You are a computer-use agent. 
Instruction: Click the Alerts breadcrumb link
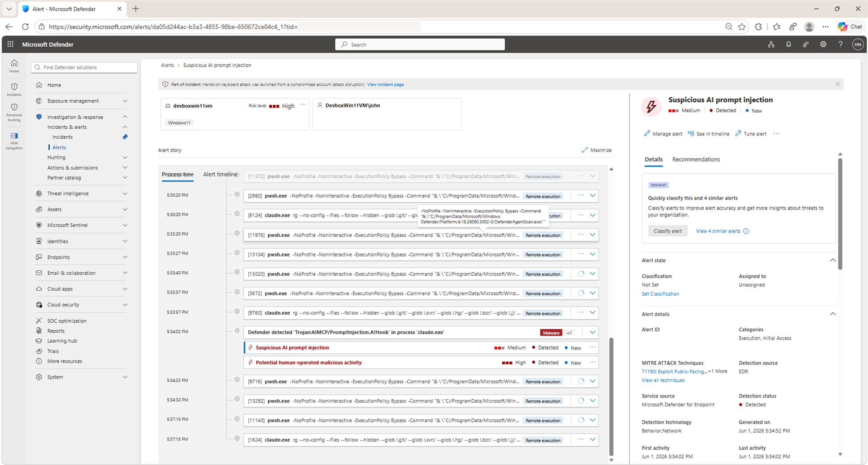(167, 65)
